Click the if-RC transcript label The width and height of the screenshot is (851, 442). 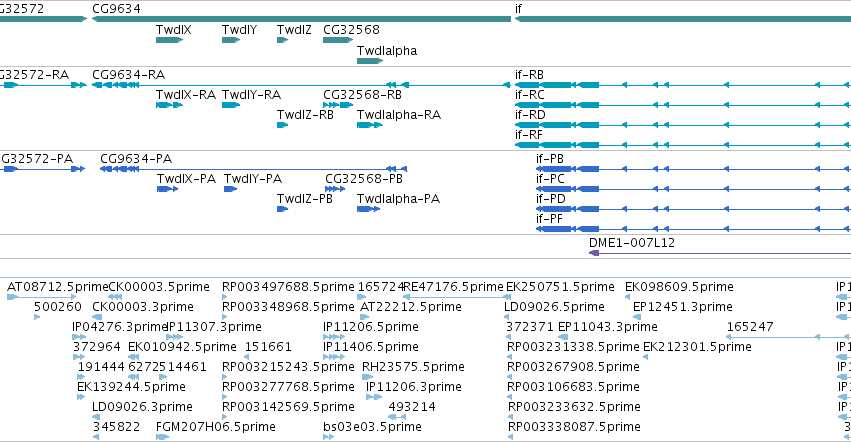coord(530,94)
